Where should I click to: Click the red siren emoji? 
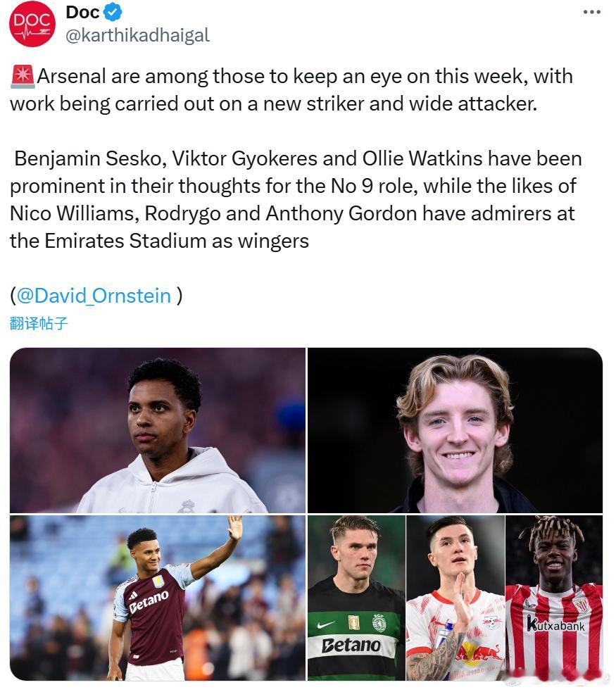point(22,76)
